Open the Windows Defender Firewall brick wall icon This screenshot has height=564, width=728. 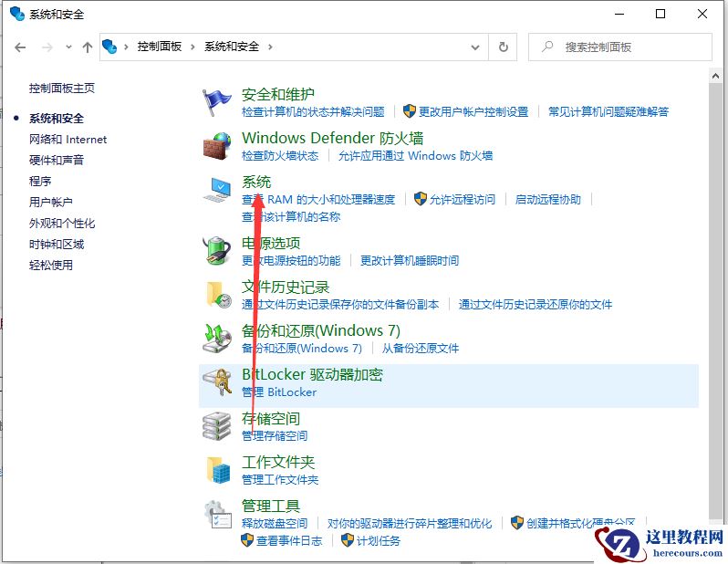217,146
